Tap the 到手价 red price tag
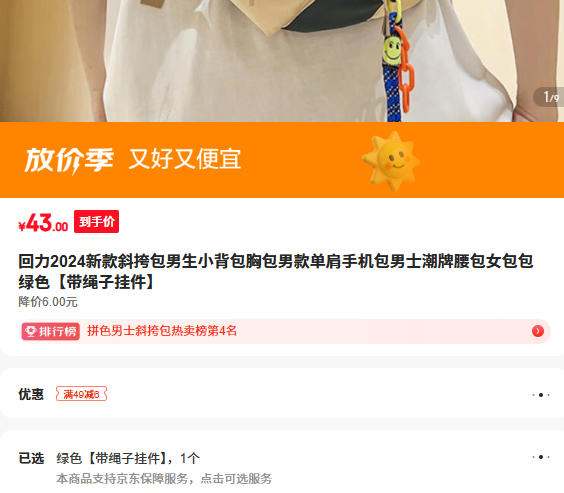564x493 pixels. 96,222
